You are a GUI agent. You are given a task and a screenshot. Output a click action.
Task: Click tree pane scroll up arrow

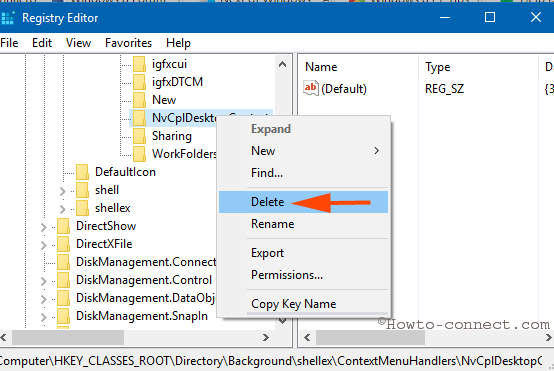click(282, 65)
